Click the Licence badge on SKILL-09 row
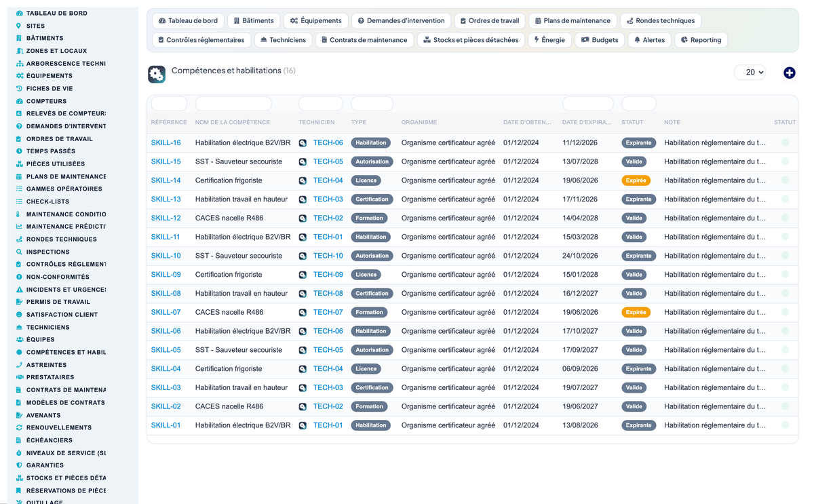Screen dimensions: 814x504 366,275
